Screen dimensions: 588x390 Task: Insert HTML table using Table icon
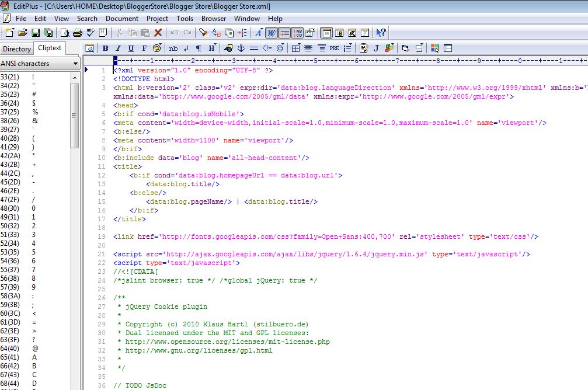[x=295, y=48]
